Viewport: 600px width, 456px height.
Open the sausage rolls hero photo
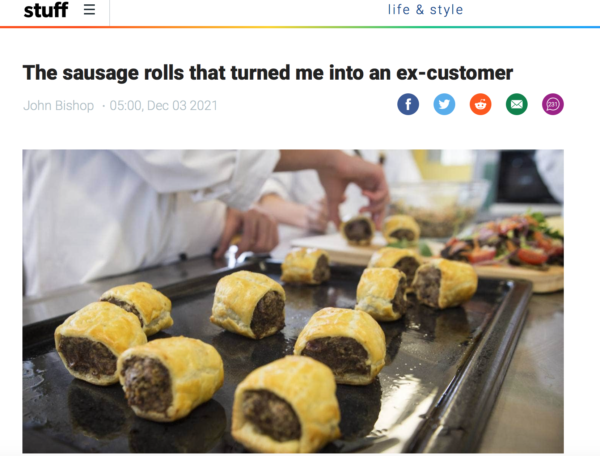point(293,301)
